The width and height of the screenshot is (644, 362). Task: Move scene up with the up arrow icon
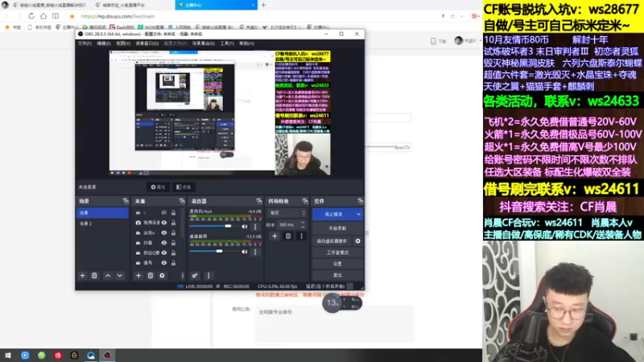click(108, 276)
